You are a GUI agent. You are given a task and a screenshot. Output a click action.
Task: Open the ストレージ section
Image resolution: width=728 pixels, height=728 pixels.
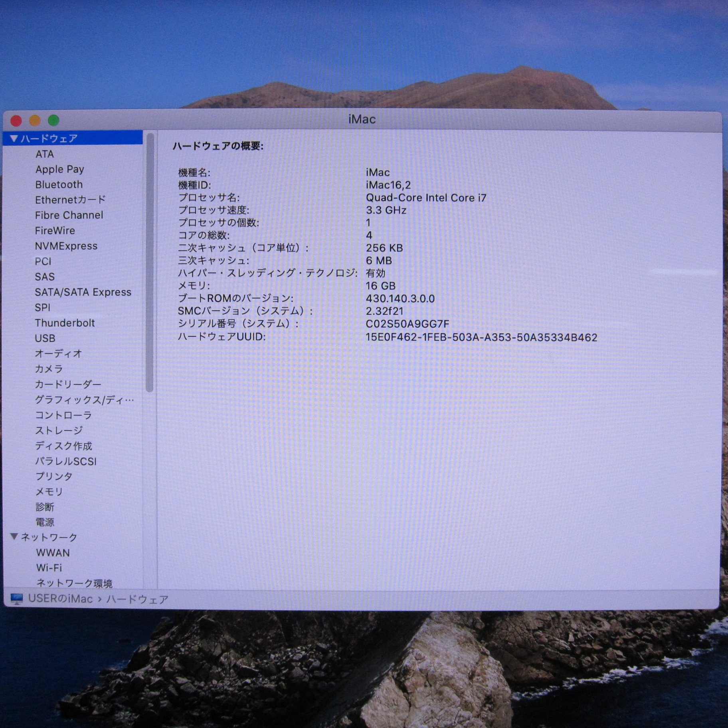tap(59, 430)
